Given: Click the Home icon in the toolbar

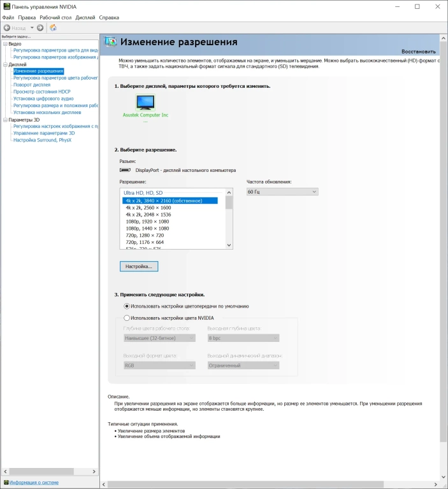Looking at the screenshot, I should [54, 28].
